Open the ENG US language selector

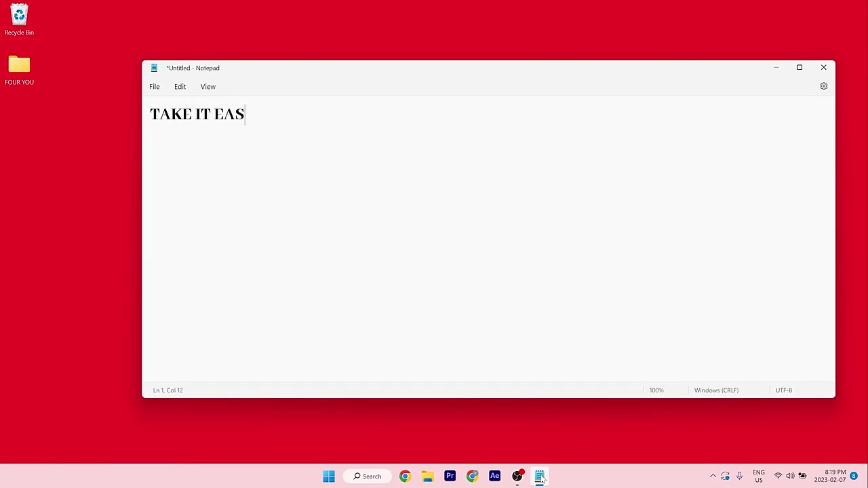[x=759, y=476]
